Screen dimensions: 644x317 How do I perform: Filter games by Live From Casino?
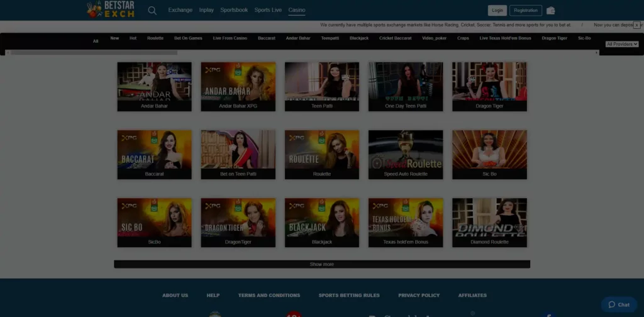tap(230, 38)
